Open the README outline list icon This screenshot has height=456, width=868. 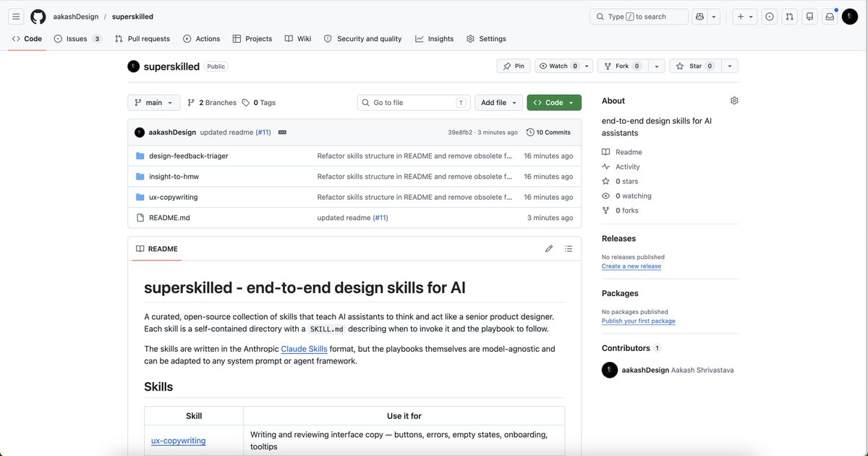569,249
